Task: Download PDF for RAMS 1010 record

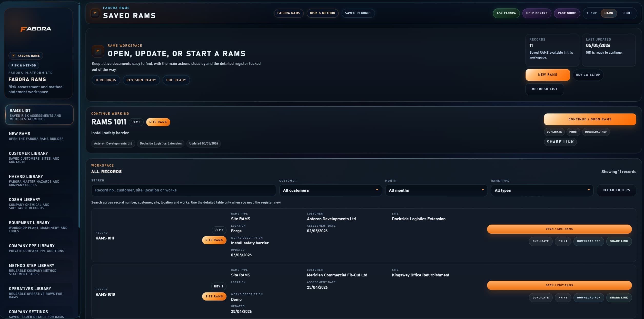Action: (589, 298)
